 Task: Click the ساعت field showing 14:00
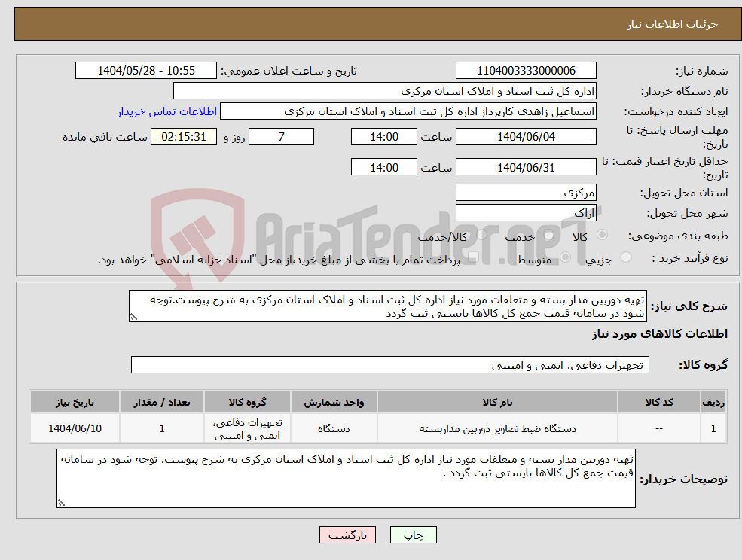click(384, 136)
